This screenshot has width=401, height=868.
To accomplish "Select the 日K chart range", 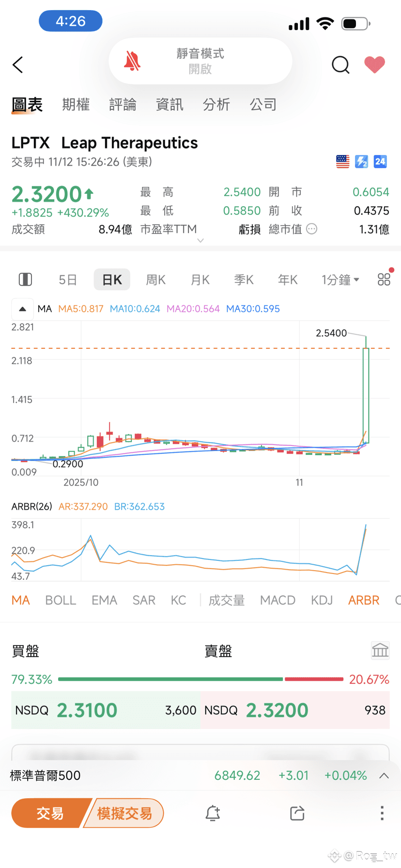I will [x=112, y=279].
